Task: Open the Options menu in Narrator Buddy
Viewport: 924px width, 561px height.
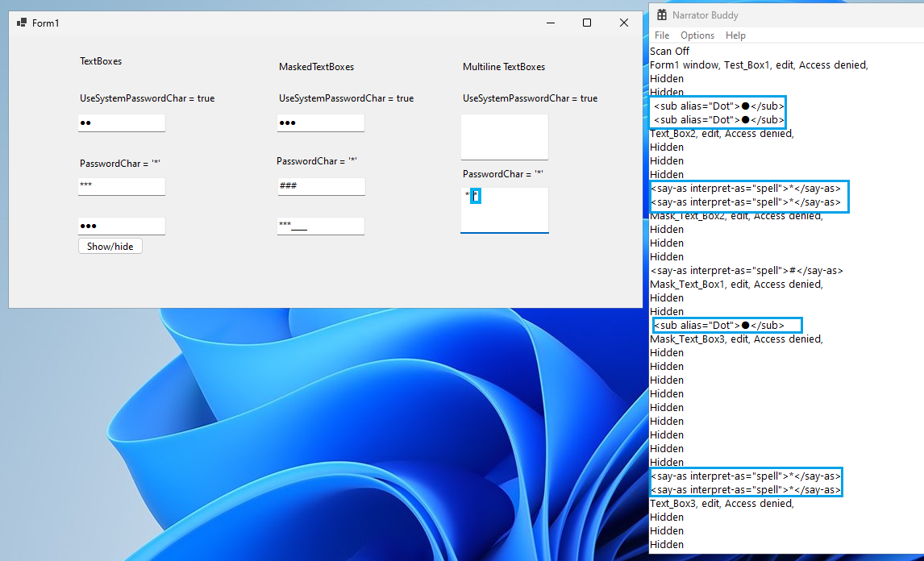Action: pyautogui.click(x=697, y=35)
